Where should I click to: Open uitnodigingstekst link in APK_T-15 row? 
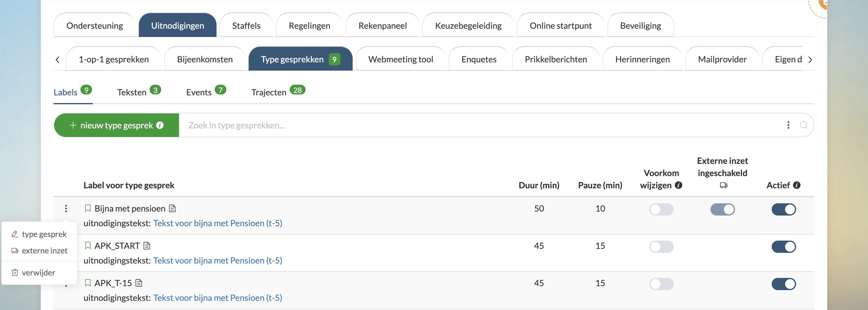(217, 298)
